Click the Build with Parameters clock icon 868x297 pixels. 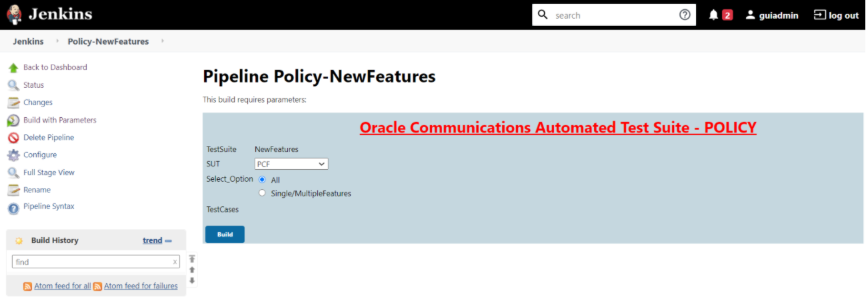tap(13, 121)
